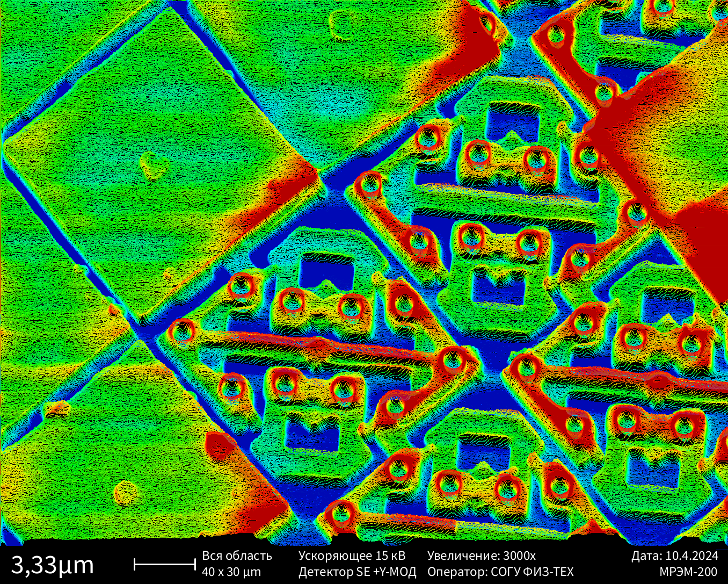Click the scale bar line marker
This screenshot has width=728, height=584.
click(164, 564)
